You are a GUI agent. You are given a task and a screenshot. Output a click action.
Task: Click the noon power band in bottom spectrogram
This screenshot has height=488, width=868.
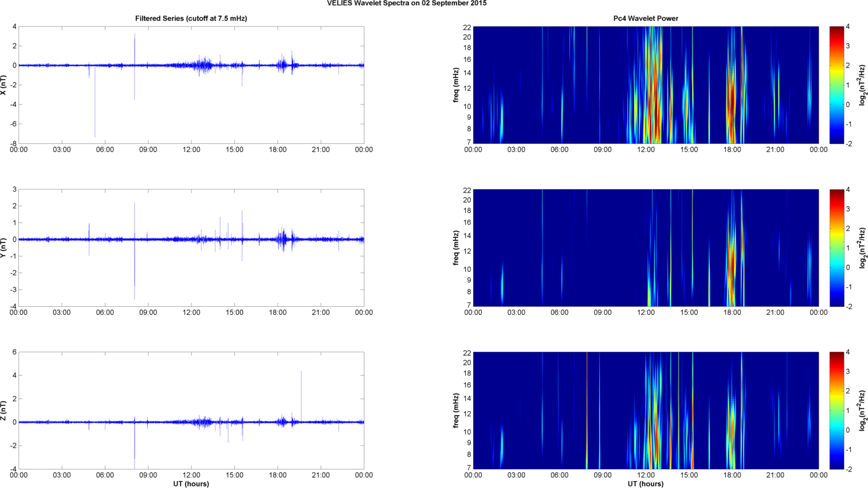[653, 424]
